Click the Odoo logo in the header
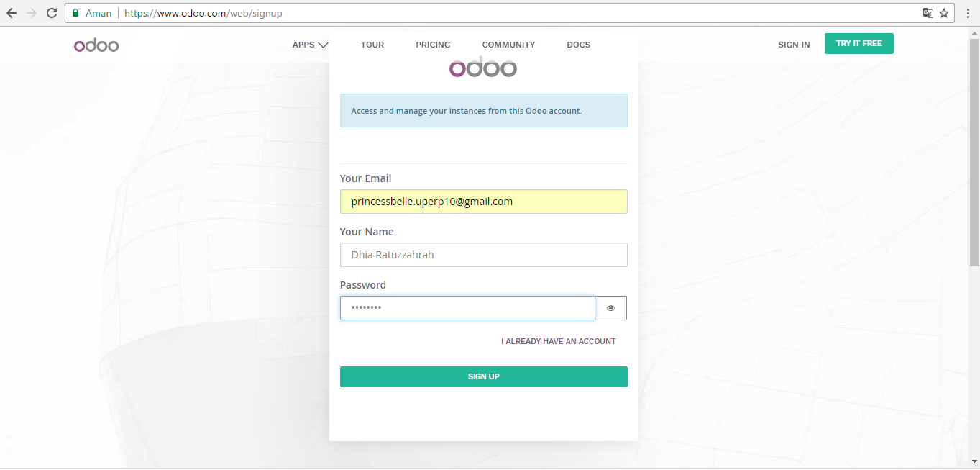The image size is (980, 470). pyautogui.click(x=96, y=45)
